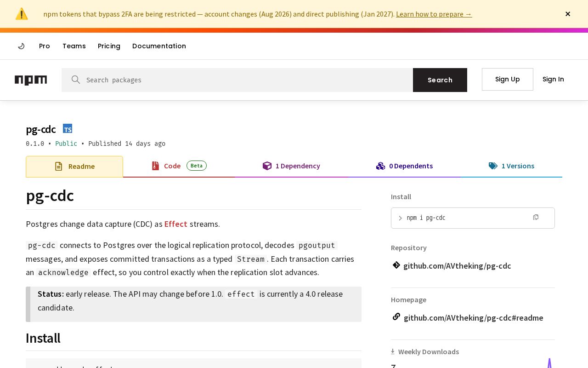
Task: Click the 'Published 14 days ago' text
Action: coord(127,144)
